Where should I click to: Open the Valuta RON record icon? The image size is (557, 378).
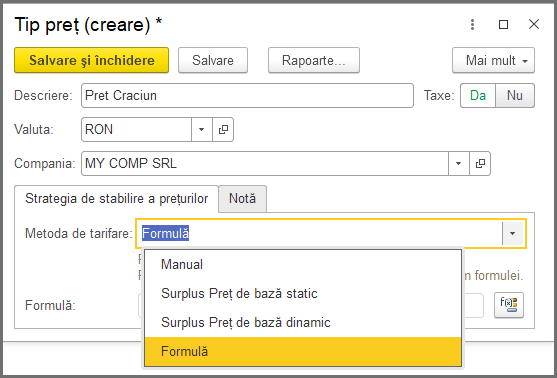coord(223,130)
